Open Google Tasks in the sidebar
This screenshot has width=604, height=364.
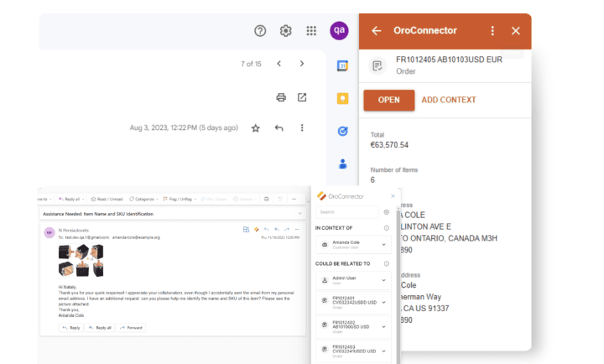pos(342,132)
